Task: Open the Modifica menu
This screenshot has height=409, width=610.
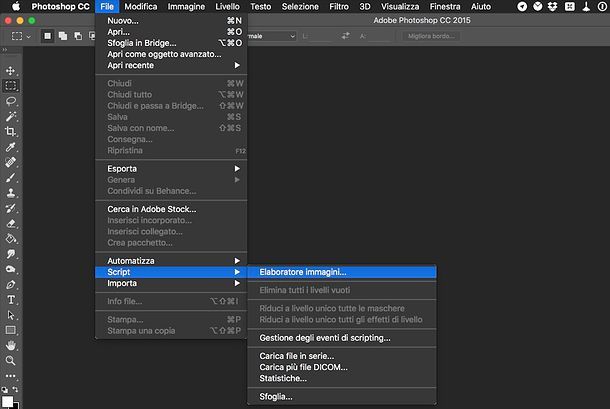Action: [x=141, y=7]
